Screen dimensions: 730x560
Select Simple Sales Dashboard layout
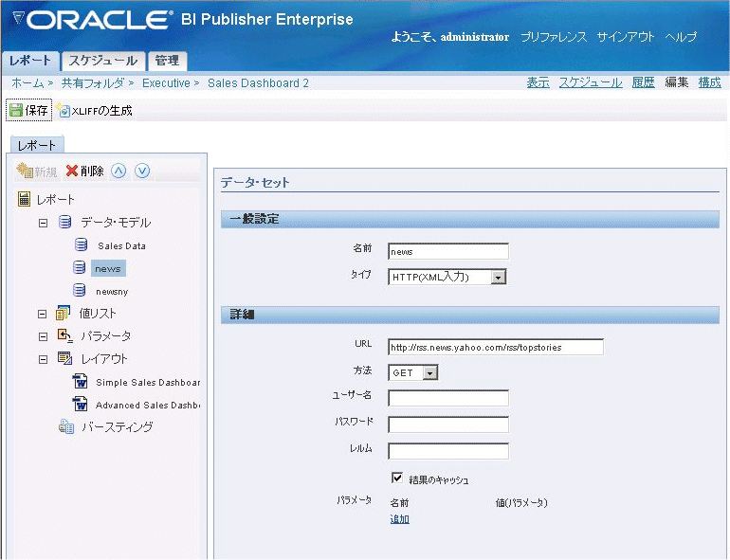148,382
